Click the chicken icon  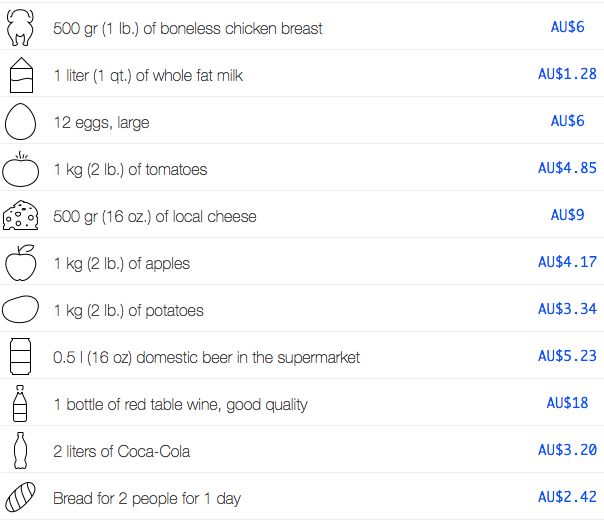pos(20,28)
